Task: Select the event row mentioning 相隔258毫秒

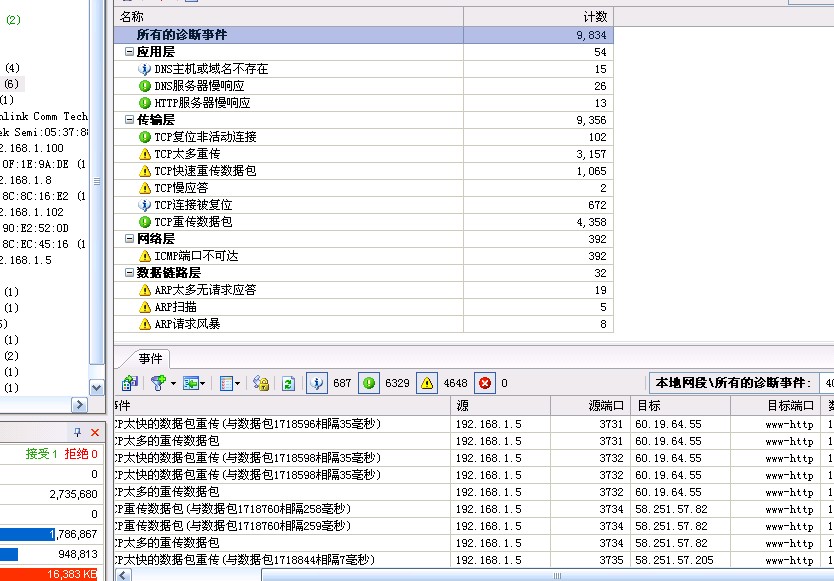Action: coord(474,509)
